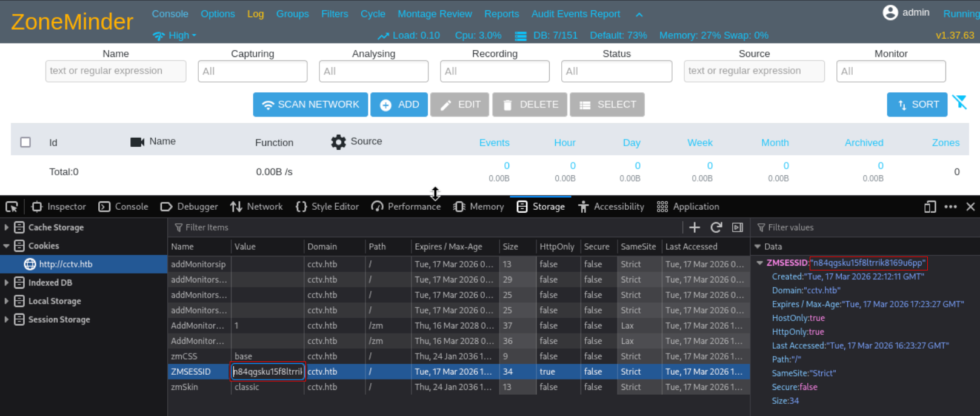
Task: Focus the Name filter text field
Action: click(x=116, y=71)
